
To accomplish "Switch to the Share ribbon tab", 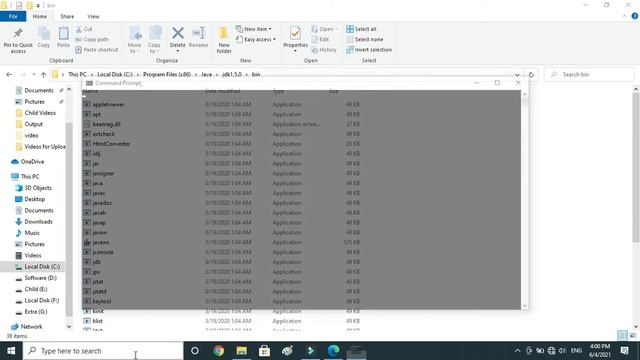I will (67, 16).
